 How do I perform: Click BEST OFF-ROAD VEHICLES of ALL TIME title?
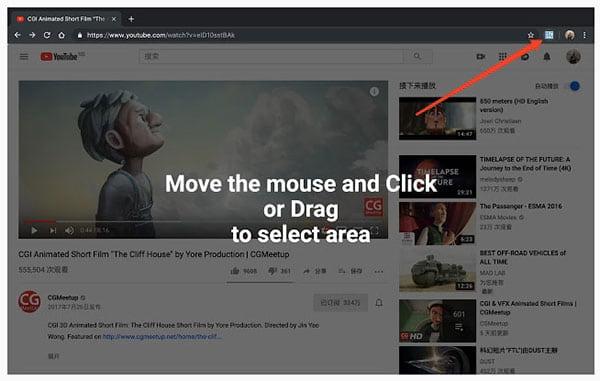click(x=523, y=257)
